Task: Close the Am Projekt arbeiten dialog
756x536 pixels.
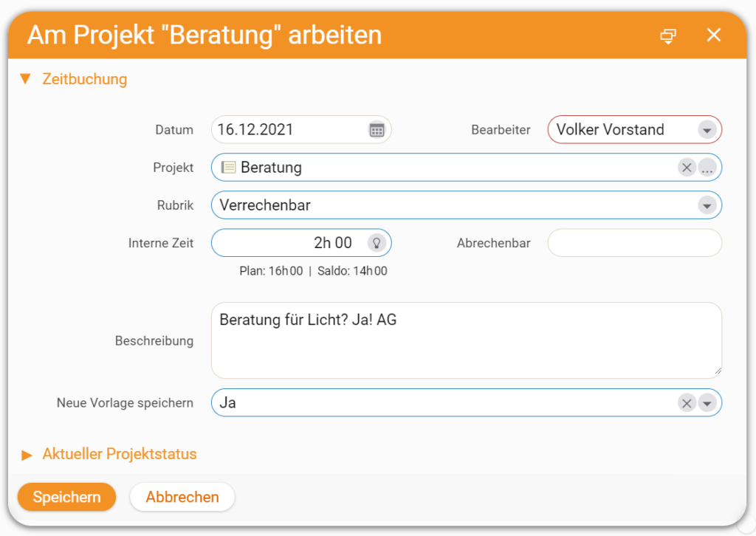Action: (x=714, y=35)
